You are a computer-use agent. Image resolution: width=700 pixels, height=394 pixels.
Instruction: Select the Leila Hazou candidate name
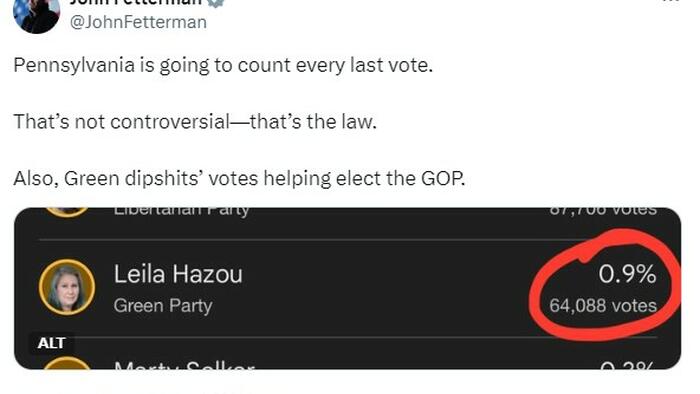pos(178,274)
